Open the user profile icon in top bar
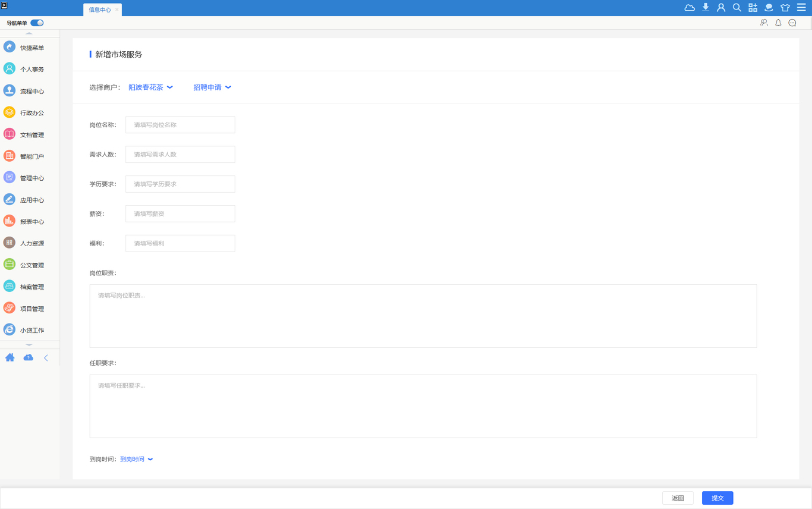The height and width of the screenshot is (509, 812). click(x=721, y=8)
